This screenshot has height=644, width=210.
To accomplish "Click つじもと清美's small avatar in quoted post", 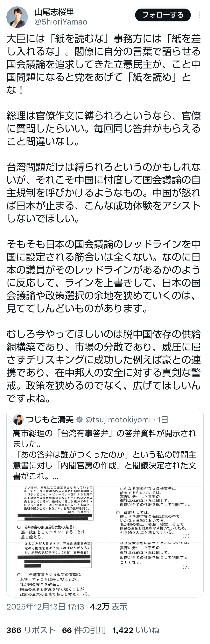I will (18, 420).
